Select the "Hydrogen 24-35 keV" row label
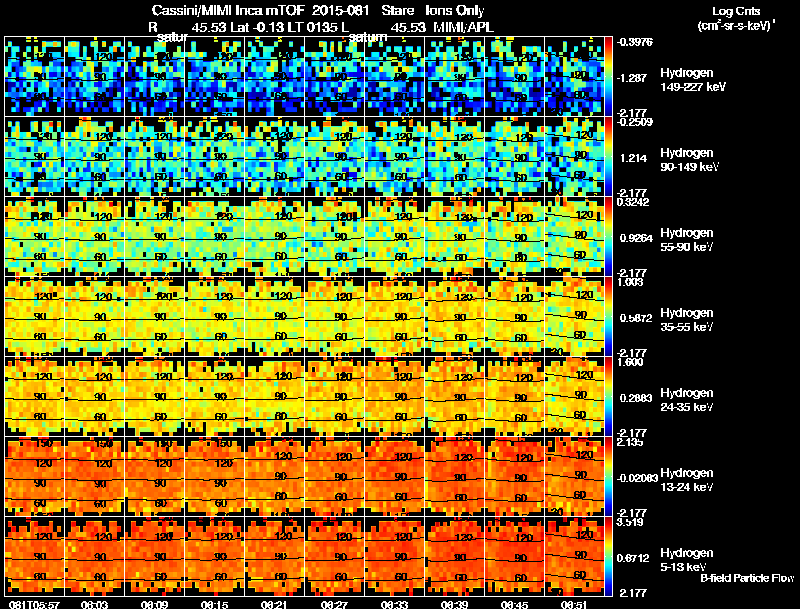The height and width of the screenshot is (609, 800). 687,400
